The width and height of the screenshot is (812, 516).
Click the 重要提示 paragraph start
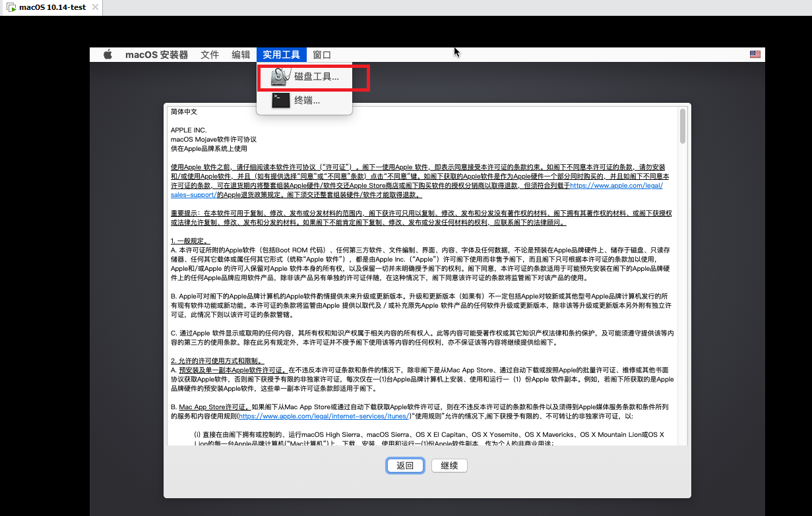[187, 214]
